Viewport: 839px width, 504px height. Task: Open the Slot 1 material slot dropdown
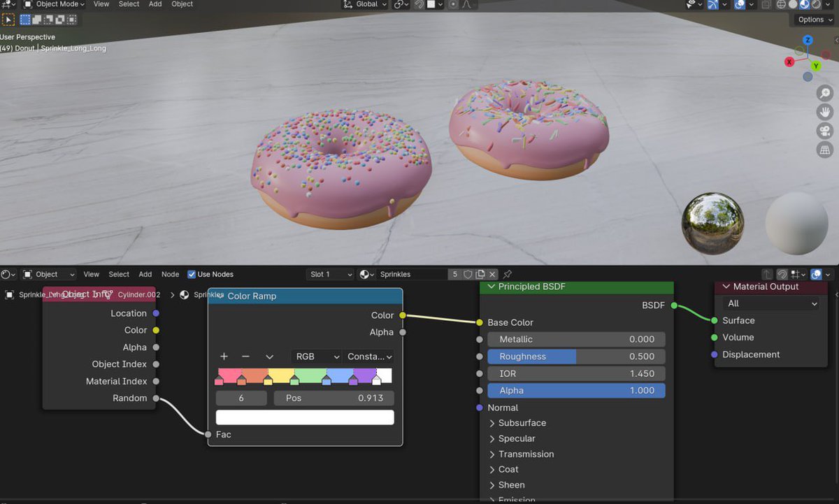click(x=330, y=274)
